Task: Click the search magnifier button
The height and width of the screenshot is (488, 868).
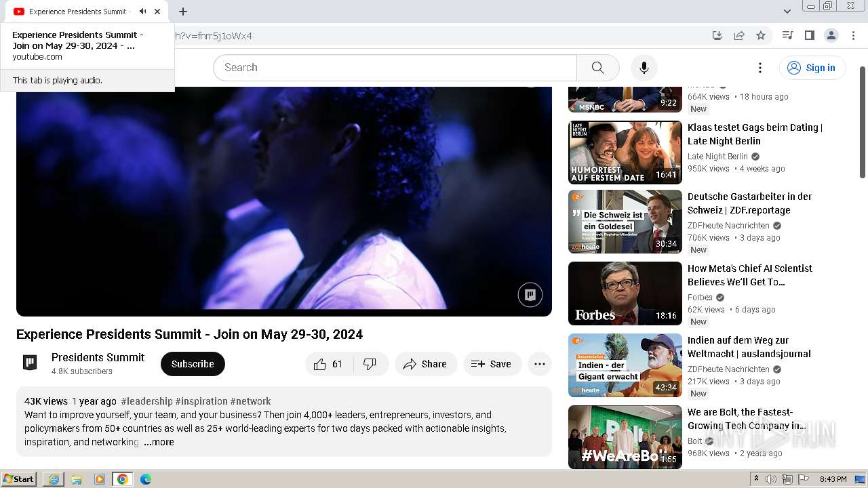Action: click(597, 68)
